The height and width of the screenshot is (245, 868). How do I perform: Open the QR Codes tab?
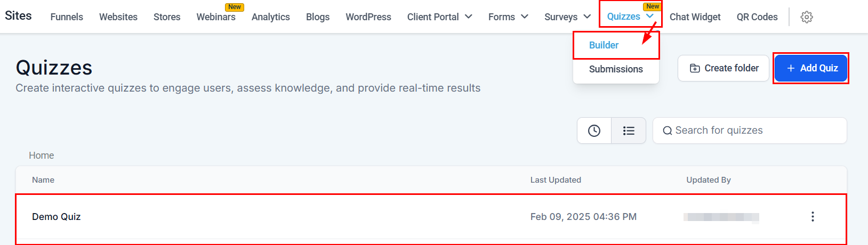[x=757, y=17]
